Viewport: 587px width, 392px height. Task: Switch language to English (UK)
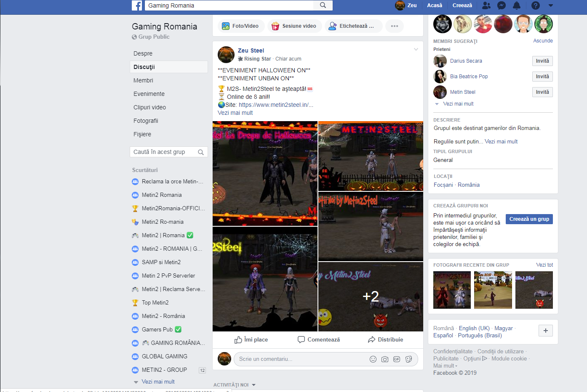pos(474,328)
